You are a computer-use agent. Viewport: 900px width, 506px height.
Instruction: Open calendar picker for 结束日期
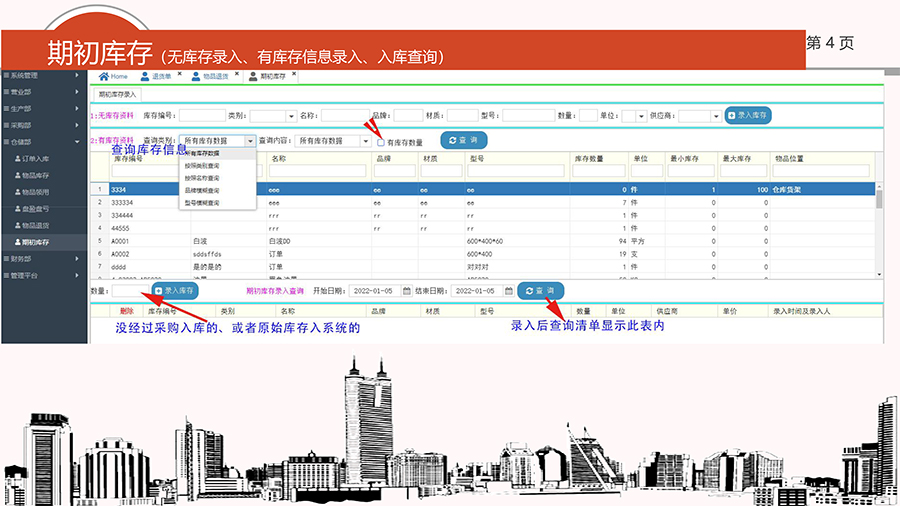click(x=509, y=291)
